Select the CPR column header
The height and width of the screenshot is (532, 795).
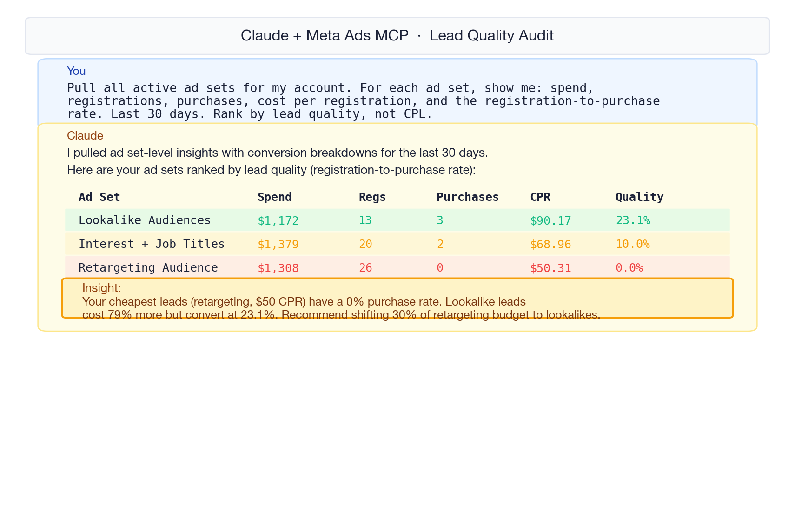point(540,197)
